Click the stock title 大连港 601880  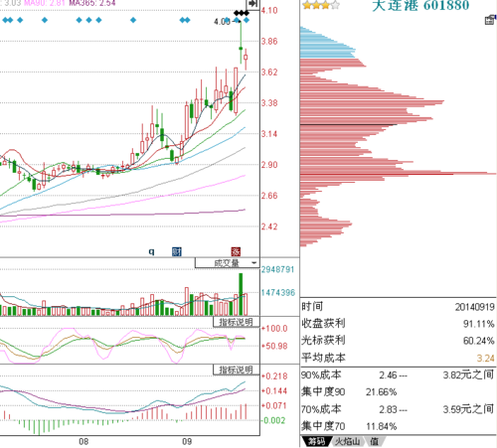(420, 5)
